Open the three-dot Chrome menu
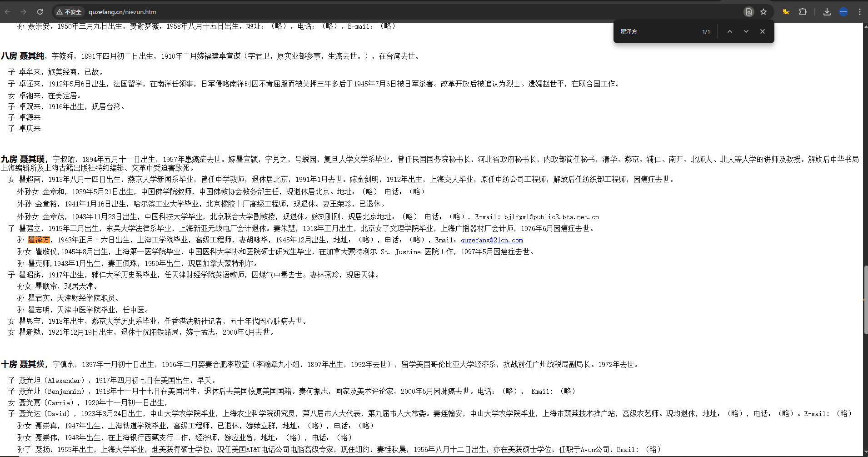 click(860, 12)
